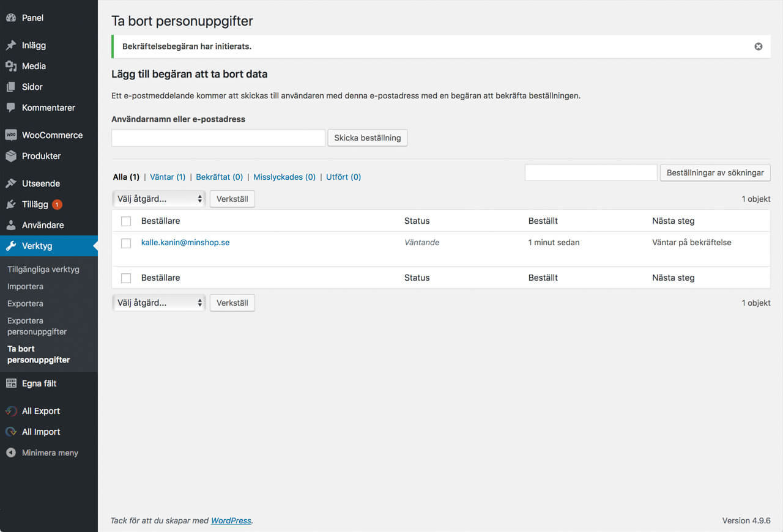Screen dimensions: 783x532
Task: Click the Utseende paintbrush icon
Action: 11,183
